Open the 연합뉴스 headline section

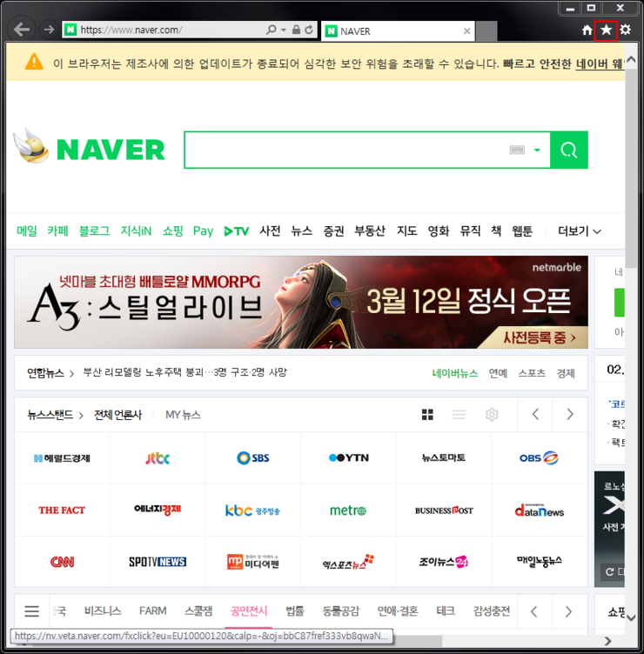point(50,373)
